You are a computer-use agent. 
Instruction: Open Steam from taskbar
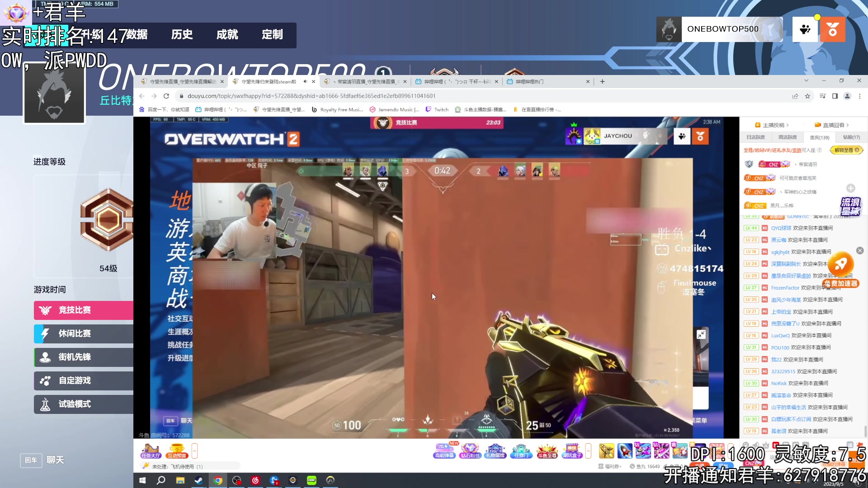click(x=199, y=480)
